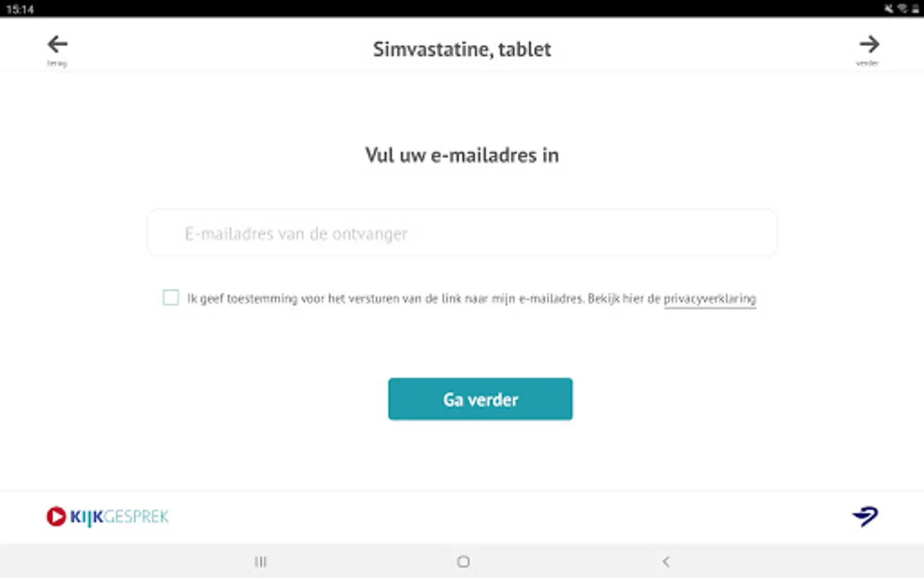
Task: Click the 'Simvastatine, tablet' title
Action: (x=462, y=49)
